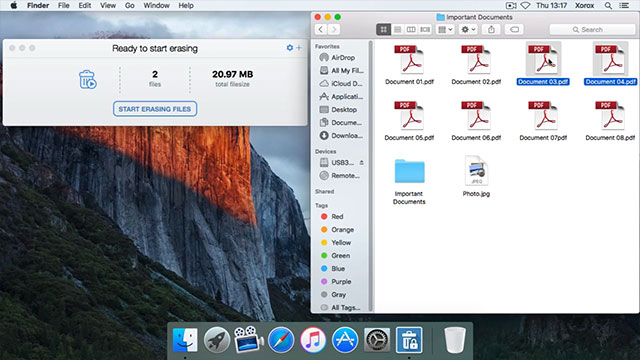The height and width of the screenshot is (360, 640).
Task: Select Document 05.pdf
Action: point(409,120)
